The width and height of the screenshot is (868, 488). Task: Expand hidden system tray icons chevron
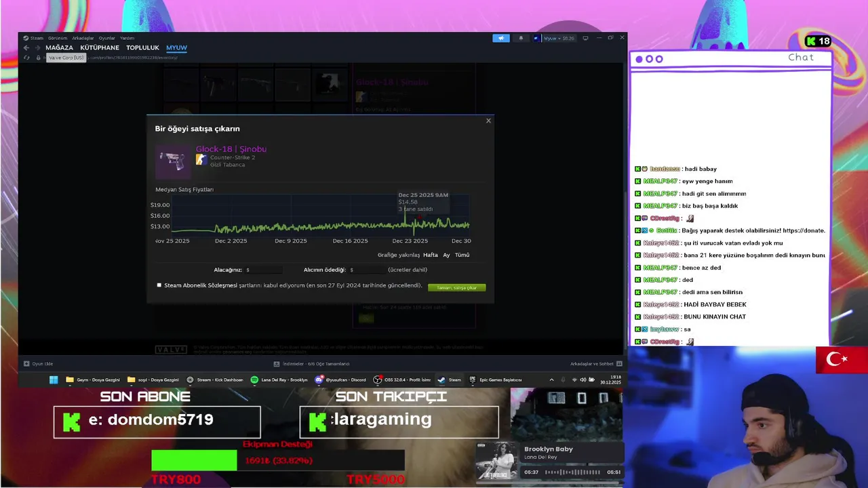click(x=551, y=380)
